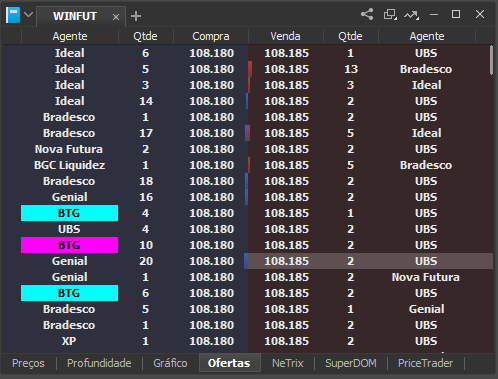Screen dimensions: 498x379
Task: Click Genial seller agent with quantity 1
Action: pos(426,309)
